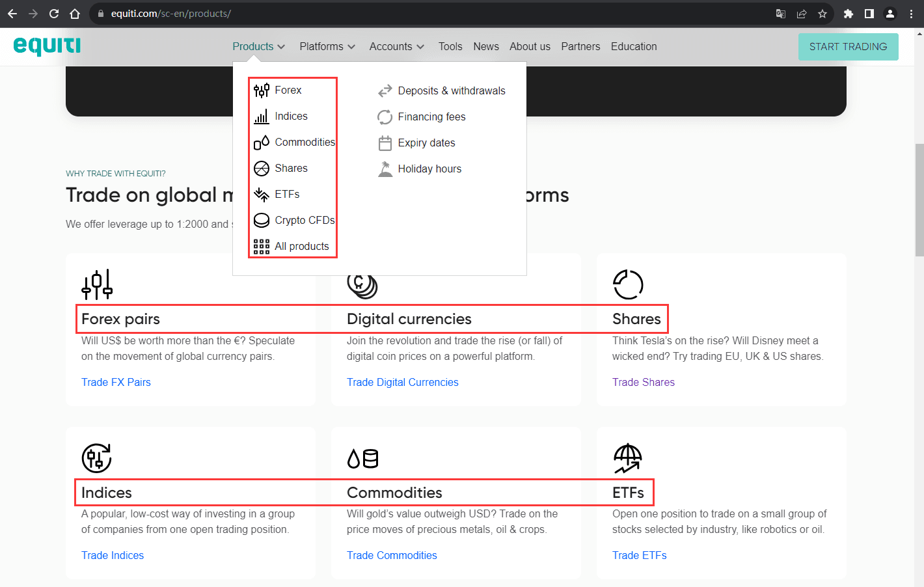Viewport: 924px width, 587px height.
Task: Click the Digital currencies card heading
Action: click(x=409, y=320)
